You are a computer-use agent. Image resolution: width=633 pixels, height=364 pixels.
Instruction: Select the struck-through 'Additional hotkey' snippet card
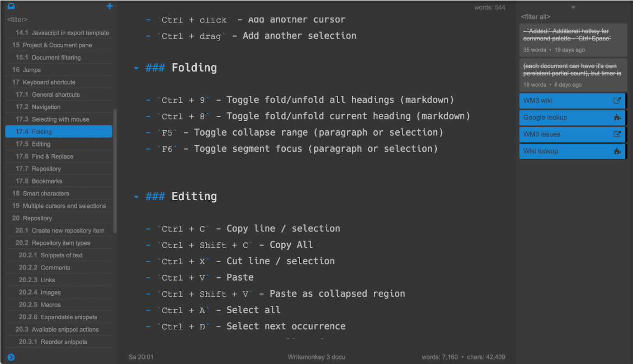pyautogui.click(x=573, y=40)
